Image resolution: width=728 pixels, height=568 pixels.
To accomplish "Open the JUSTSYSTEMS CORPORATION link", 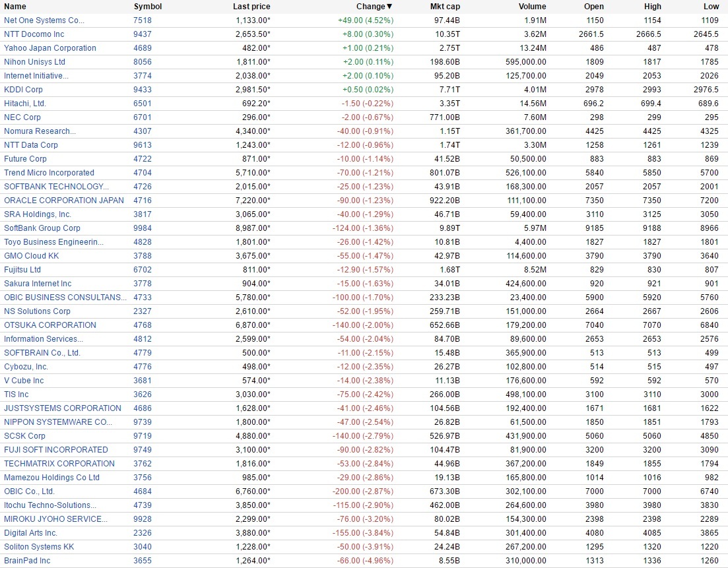I will 63,408.
